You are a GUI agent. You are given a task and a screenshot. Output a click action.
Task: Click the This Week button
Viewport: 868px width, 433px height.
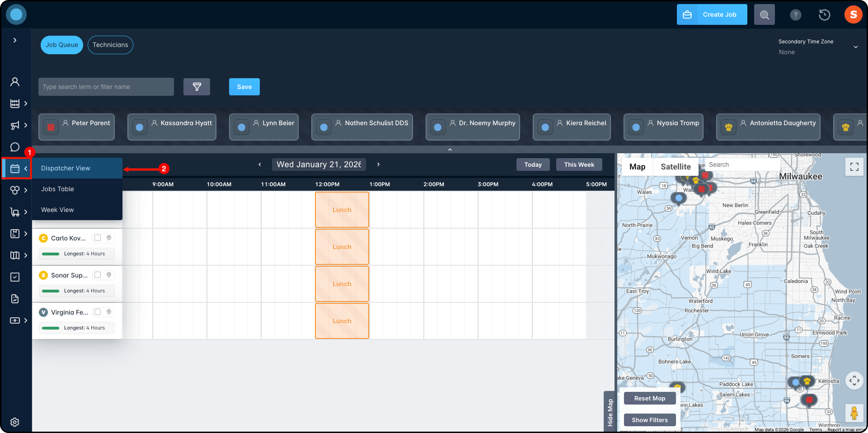579,165
